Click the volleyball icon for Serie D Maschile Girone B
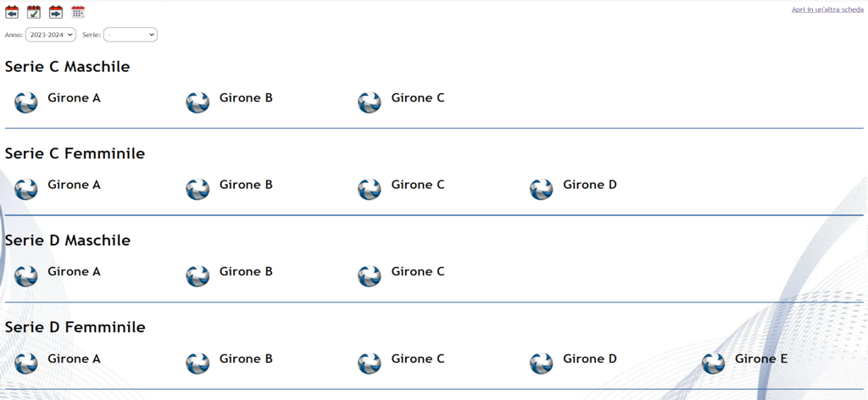This screenshot has height=400, width=868. (198, 276)
